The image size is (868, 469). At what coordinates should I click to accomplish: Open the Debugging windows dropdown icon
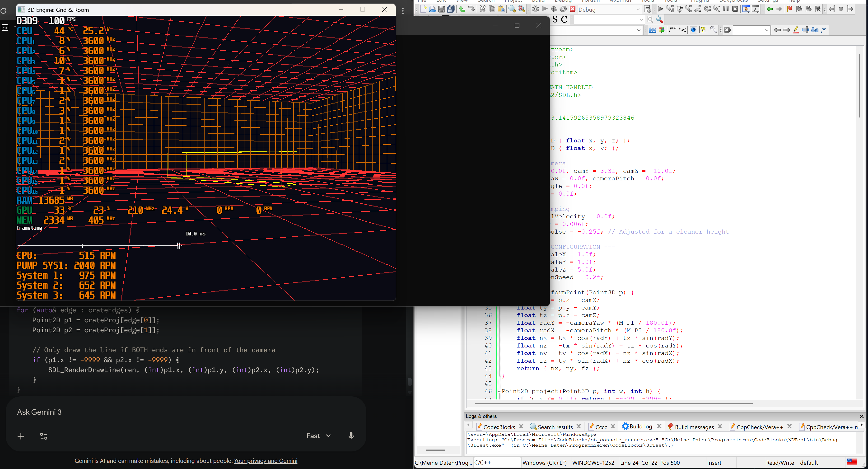coord(746,9)
